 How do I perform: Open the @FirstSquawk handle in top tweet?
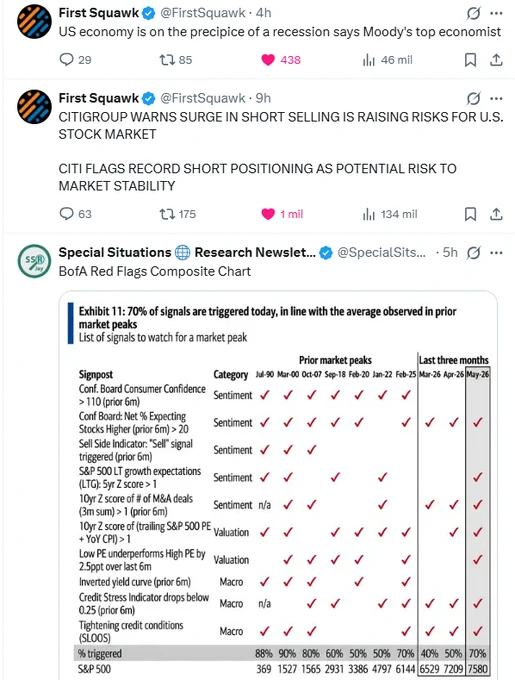point(203,13)
